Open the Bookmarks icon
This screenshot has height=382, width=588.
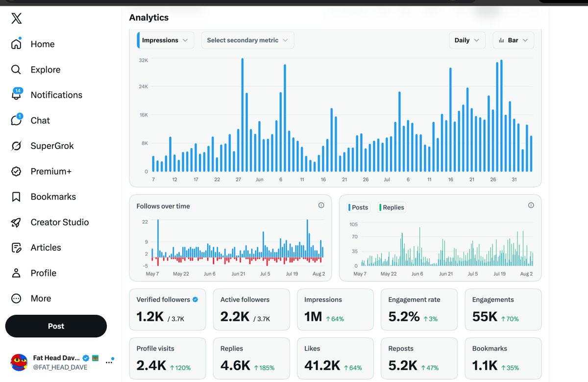click(x=16, y=197)
